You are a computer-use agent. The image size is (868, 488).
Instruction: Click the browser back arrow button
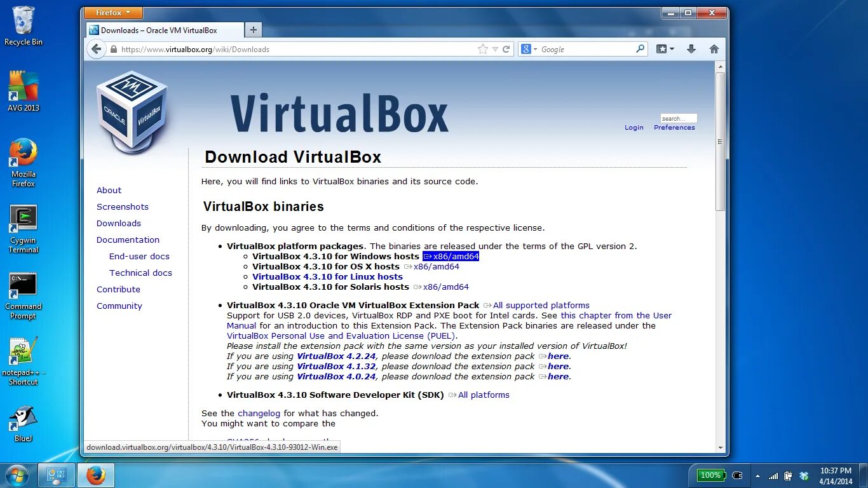[96, 49]
